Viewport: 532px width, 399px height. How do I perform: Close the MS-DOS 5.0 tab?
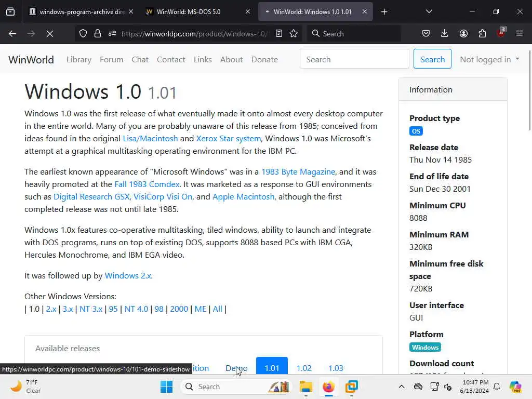point(248,12)
